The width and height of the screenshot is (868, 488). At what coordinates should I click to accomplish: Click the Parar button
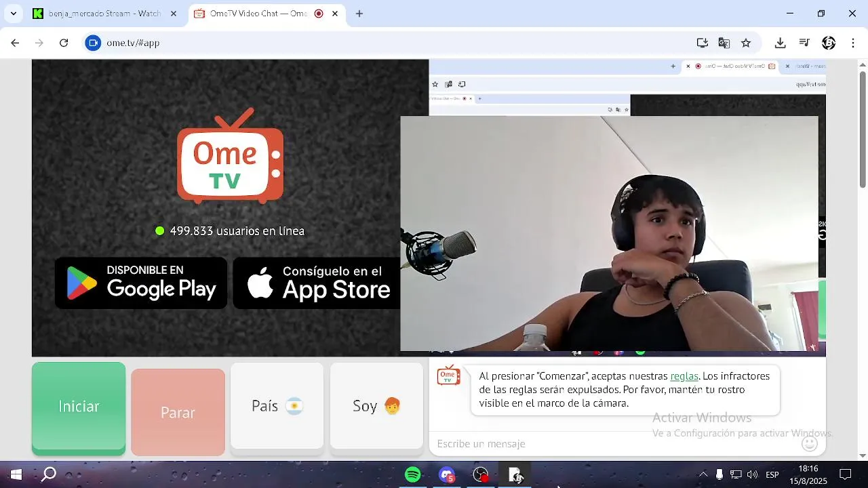(x=178, y=412)
